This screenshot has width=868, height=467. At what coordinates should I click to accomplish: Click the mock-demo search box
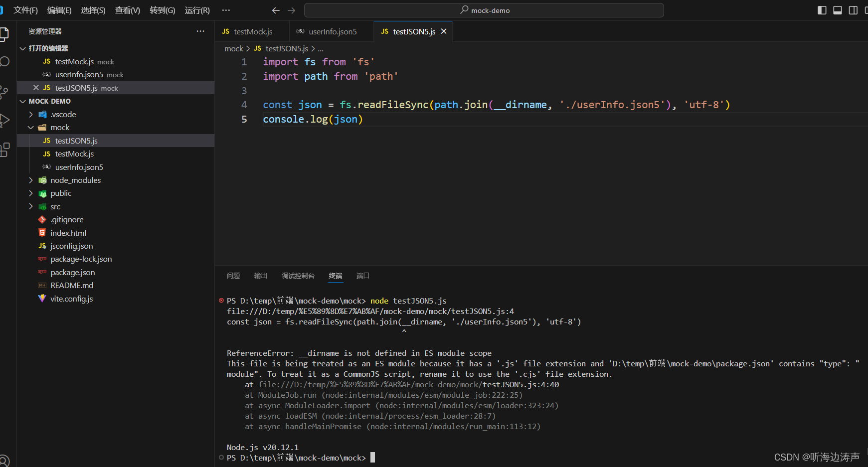pyautogui.click(x=484, y=10)
